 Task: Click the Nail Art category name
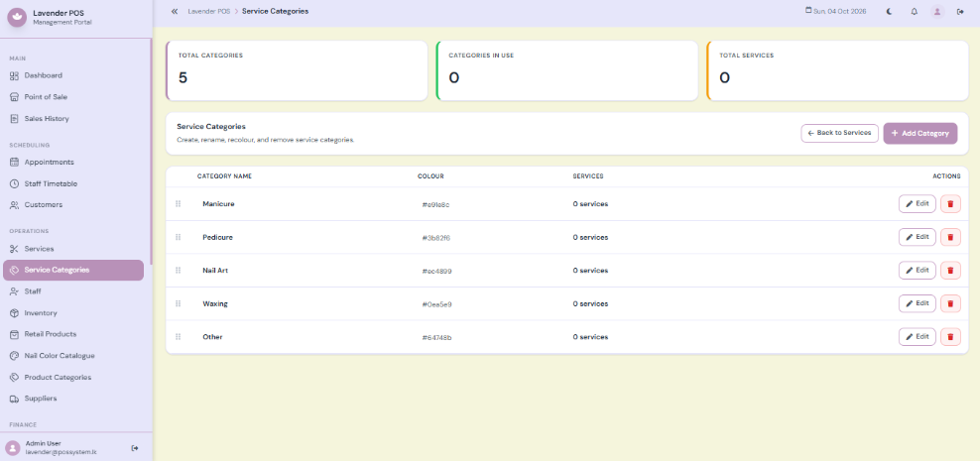pyautogui.click(x=215, y=271)
